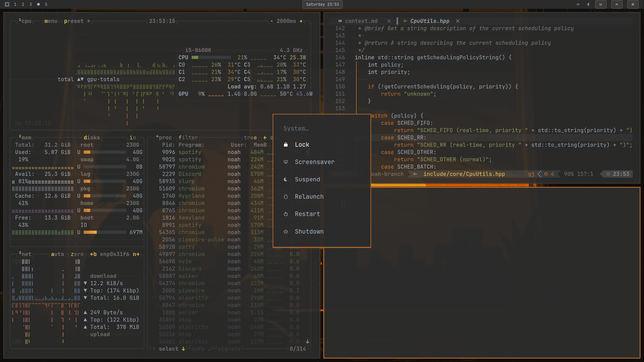The height and width of the screenshot is (362, 644).
Task: Toggle tree view in proc panel
Action: (x=250, y=138)
